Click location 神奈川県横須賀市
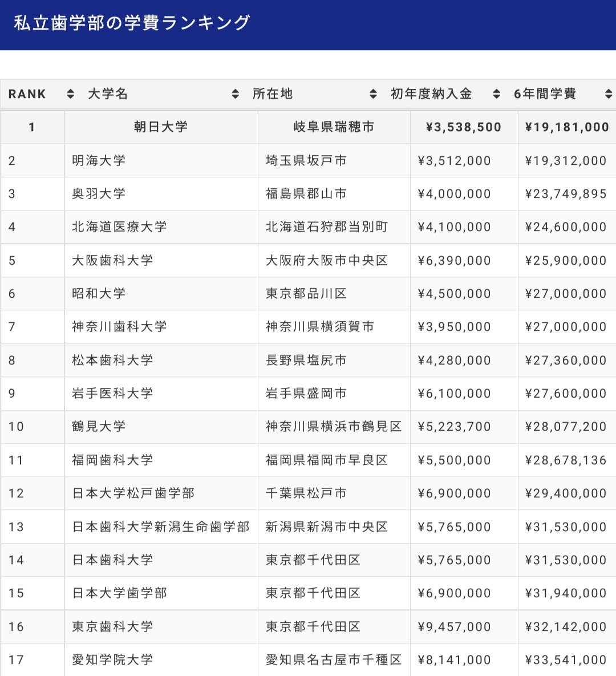Viewport: 616px width, 676px height. point(321,327)
